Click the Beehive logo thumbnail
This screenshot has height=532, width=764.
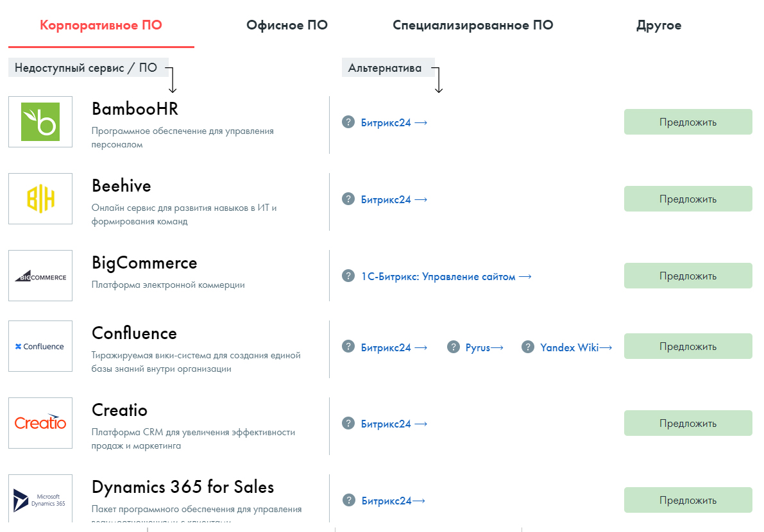click(x=40, y=199)
